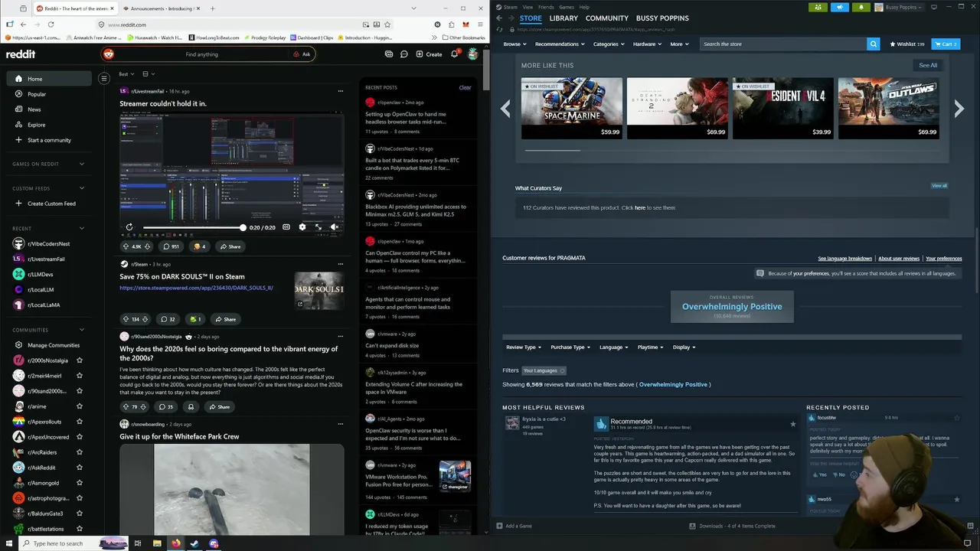Open video settings gear on Reddit player
980x551 pixels.
pos(302,227)
